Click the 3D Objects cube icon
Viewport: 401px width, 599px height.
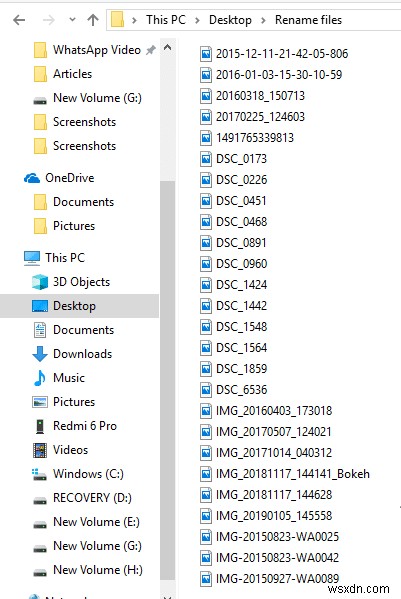[40, 282]
